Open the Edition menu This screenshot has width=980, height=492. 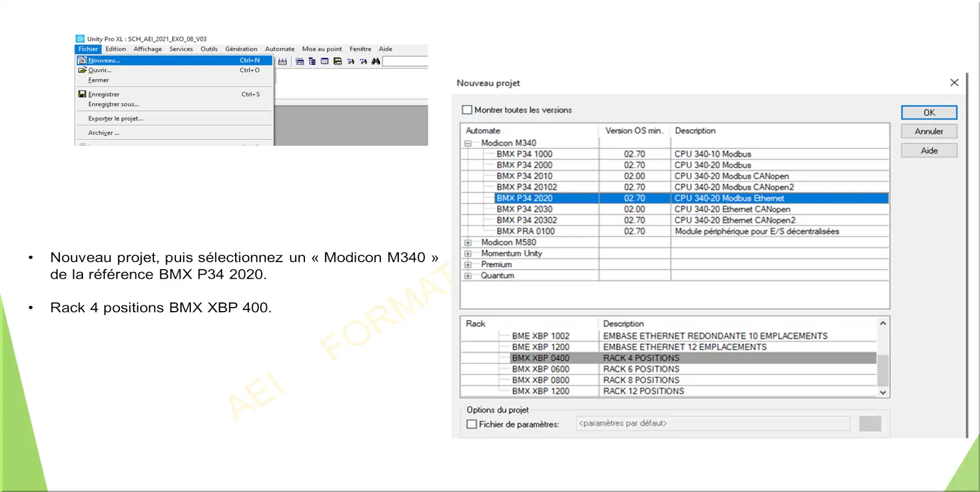pyautogui.click(x=115, y=49)
